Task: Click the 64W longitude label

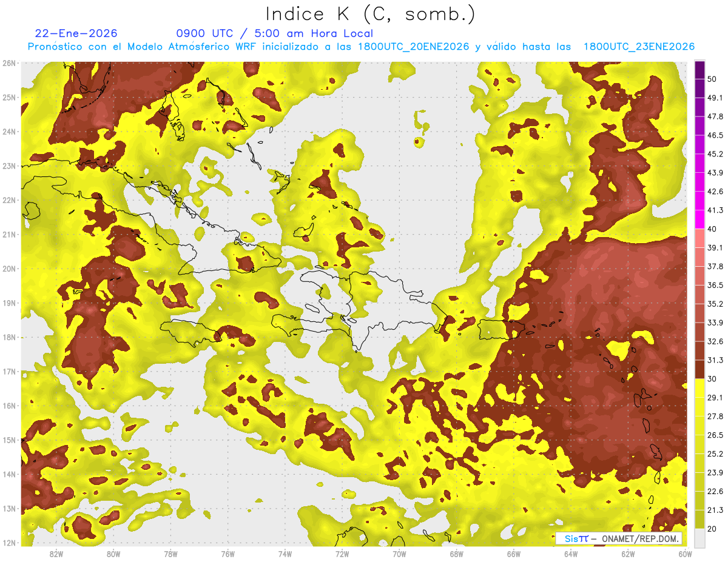Action: [x=571, y=554]
